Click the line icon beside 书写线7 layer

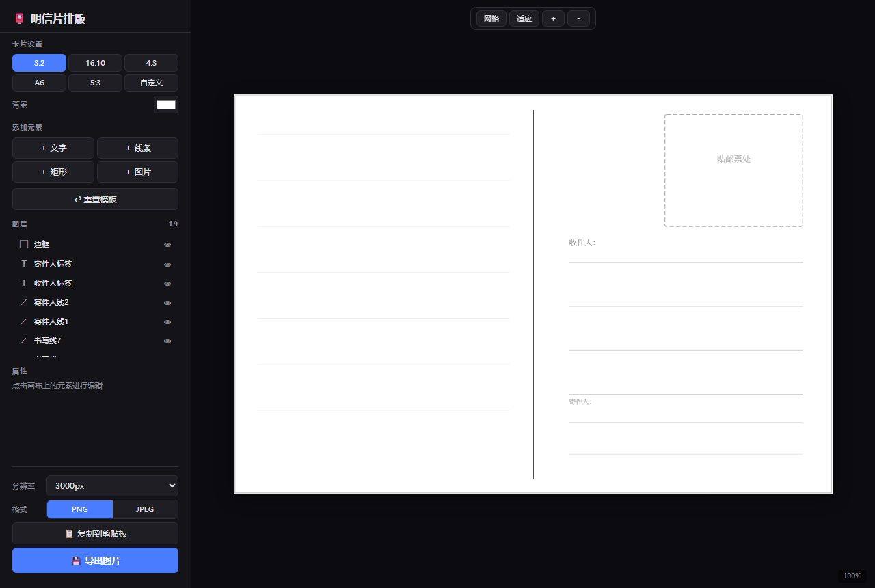point(24,340)
